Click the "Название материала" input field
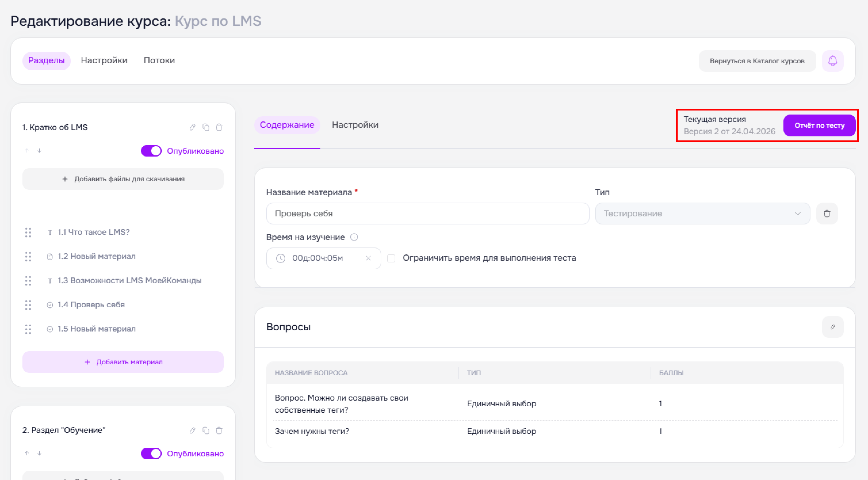 428,213
